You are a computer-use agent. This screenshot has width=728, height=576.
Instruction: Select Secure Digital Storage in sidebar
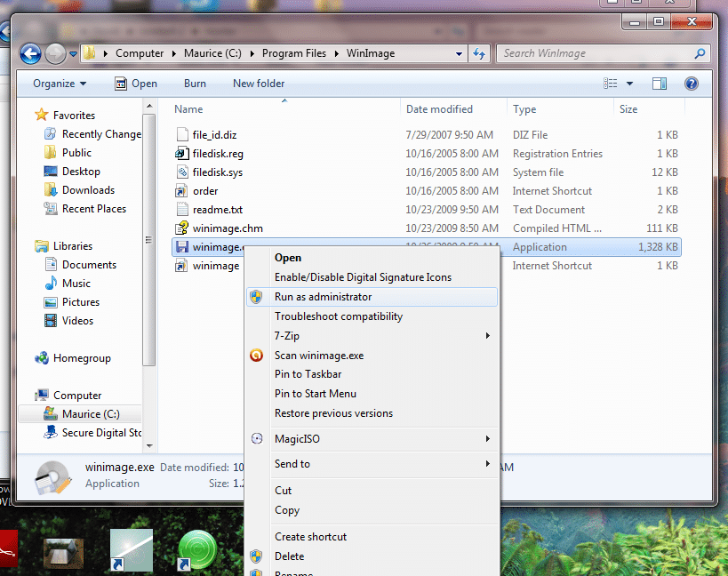coord(92,433)
